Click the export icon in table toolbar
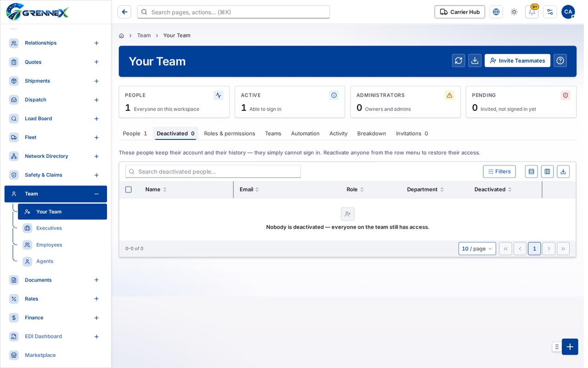 click(563, 172)
